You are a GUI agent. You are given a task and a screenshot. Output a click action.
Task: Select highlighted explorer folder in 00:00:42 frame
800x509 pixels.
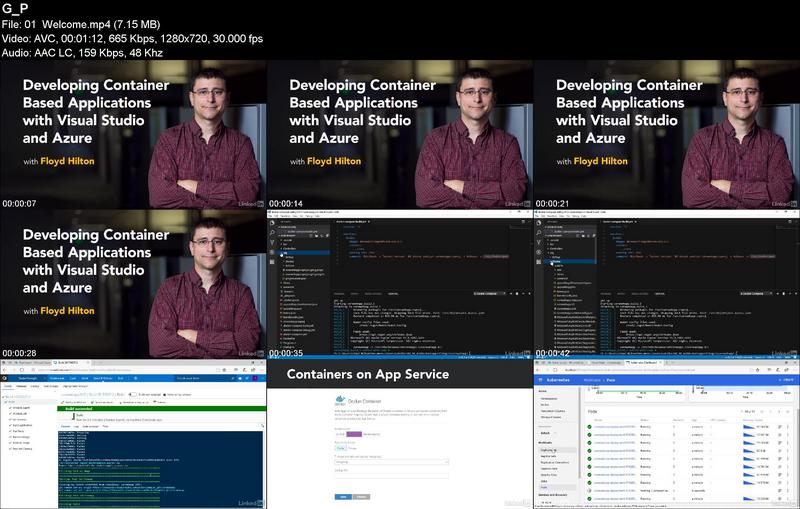[570, 261]
